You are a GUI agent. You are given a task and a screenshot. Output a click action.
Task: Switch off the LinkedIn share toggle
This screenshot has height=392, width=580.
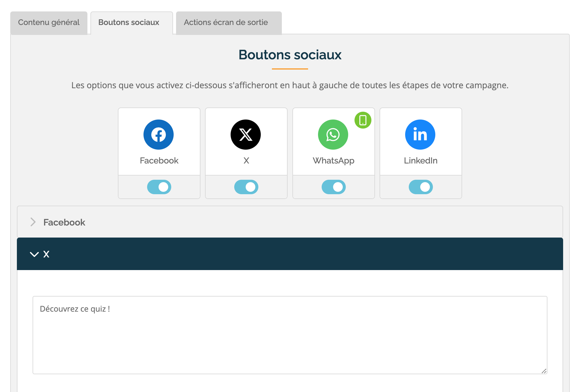(421, 187)
